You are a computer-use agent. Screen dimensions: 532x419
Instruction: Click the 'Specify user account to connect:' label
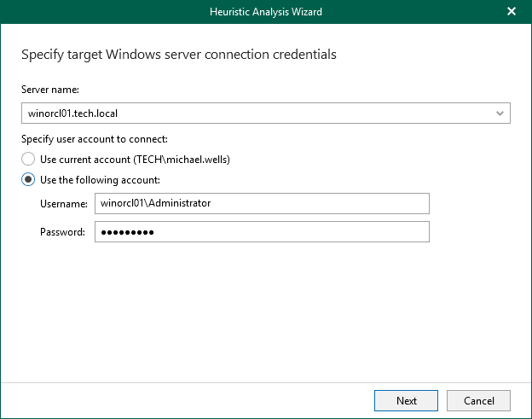(x=95, y=139)
